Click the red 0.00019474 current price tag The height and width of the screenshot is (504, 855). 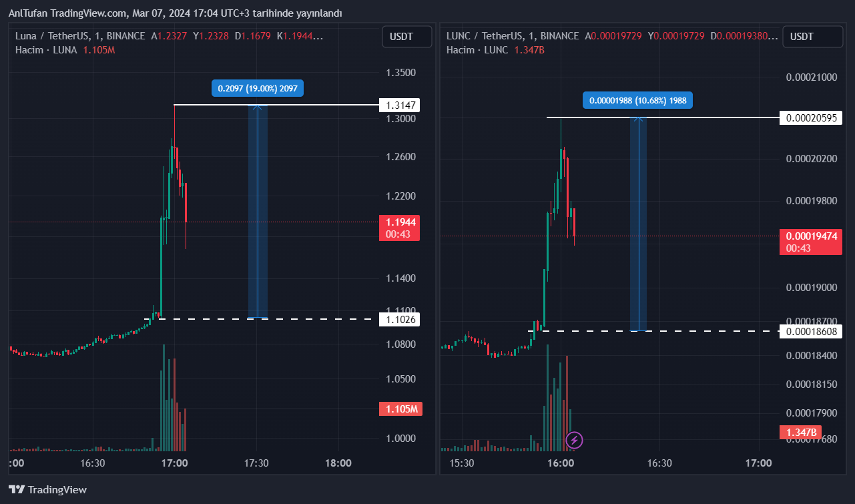[810, 236]
